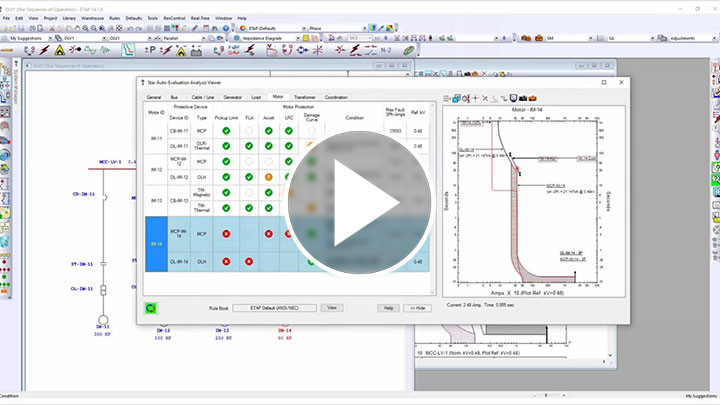Click first list icon in viewer plot toolbar
This screenshot has width=720, height=405.
(447, 98)
